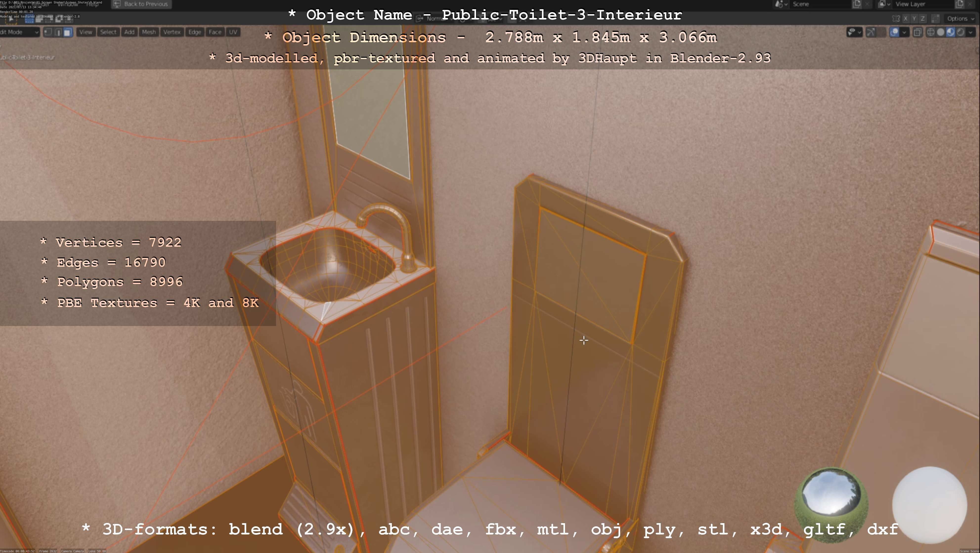Toggle Y axis mirror
This screenshot has height=553, width=980.
point(914,19)
